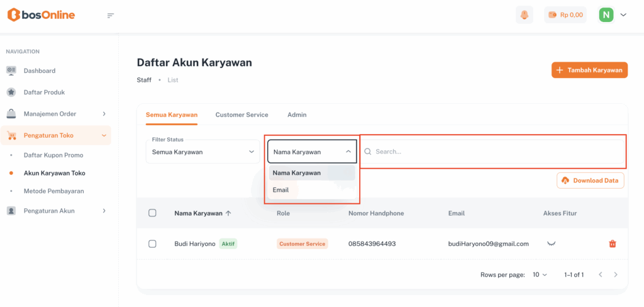Switch to the Customer Service tab

[241, 115]
